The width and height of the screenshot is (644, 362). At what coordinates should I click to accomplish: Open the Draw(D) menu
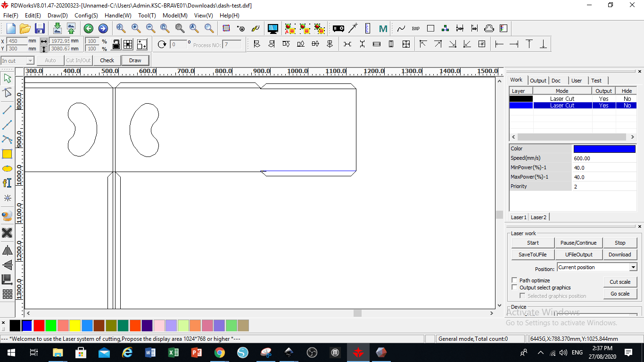click(x=58, y=16)
